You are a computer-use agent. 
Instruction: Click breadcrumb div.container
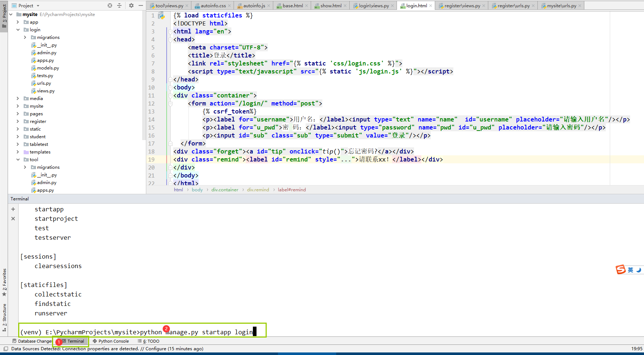(x=225, y=190)
